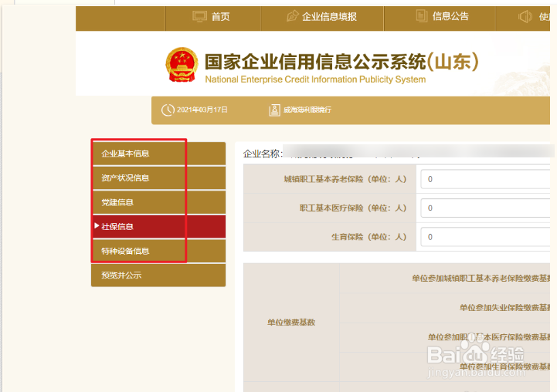Image resolution: width=557 pixels, height=392 pixels.
Task: Click the speaker icon in the top navigation
Action: click(x=525, y=16)
